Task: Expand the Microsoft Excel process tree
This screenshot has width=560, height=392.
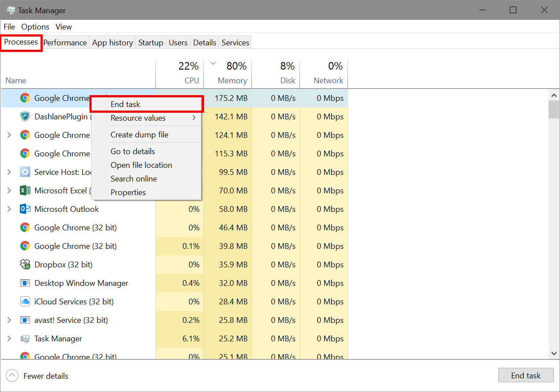Action: [10, 190]
